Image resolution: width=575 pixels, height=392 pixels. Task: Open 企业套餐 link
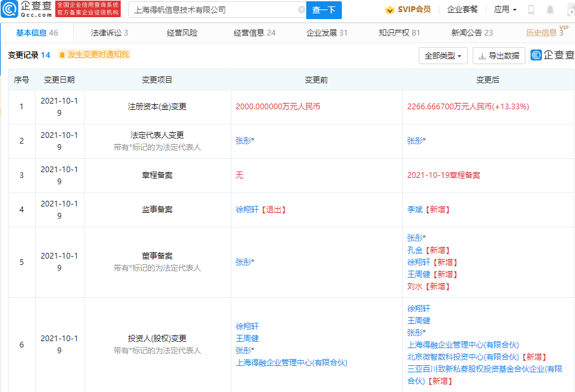(463, 10)
